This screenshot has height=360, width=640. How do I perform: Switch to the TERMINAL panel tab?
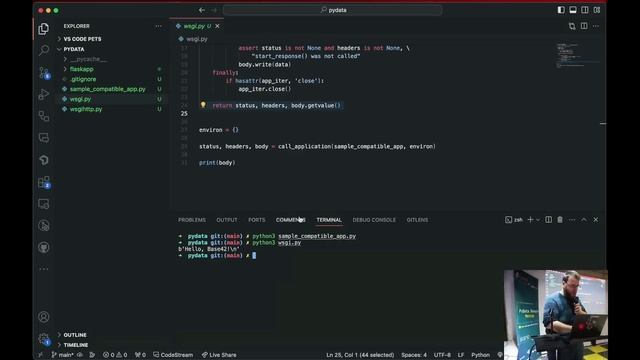tap(329, 220)
